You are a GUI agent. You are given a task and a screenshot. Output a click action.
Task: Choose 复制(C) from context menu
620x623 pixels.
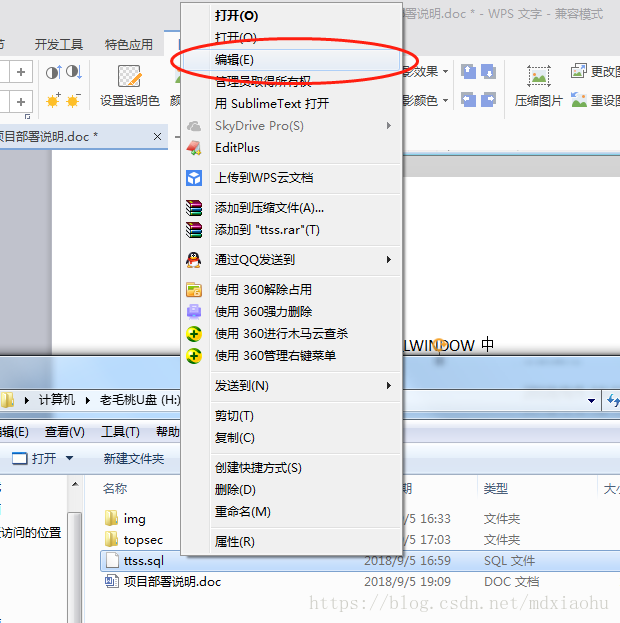(x=234, y=438)
